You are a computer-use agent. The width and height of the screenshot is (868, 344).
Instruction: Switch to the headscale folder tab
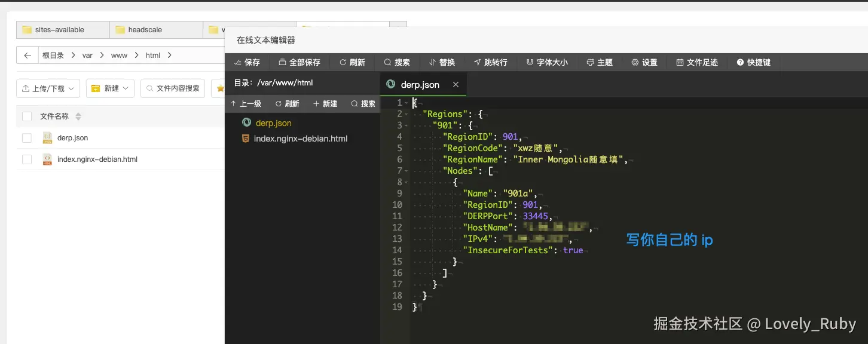157,29
